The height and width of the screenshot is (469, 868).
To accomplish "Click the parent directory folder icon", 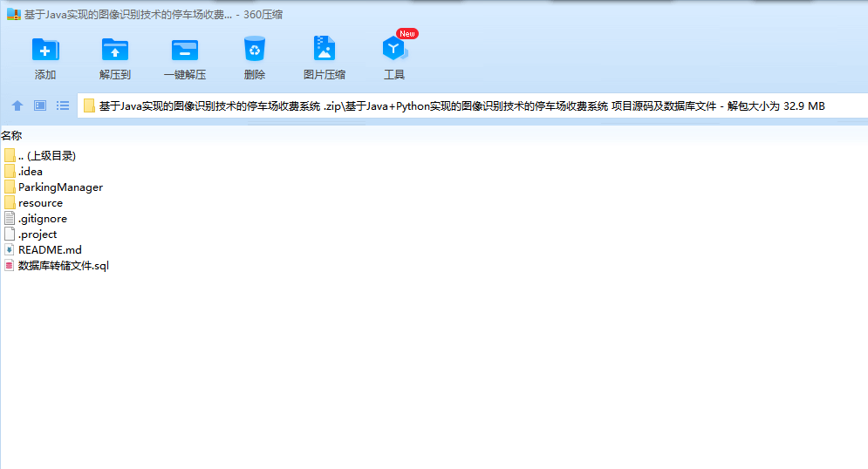I will [x=10, y=155].
